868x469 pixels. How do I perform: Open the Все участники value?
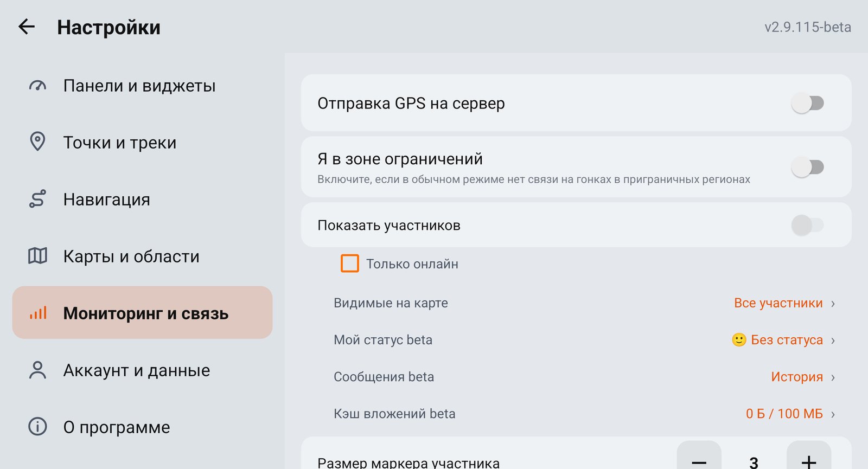[778, 303]
